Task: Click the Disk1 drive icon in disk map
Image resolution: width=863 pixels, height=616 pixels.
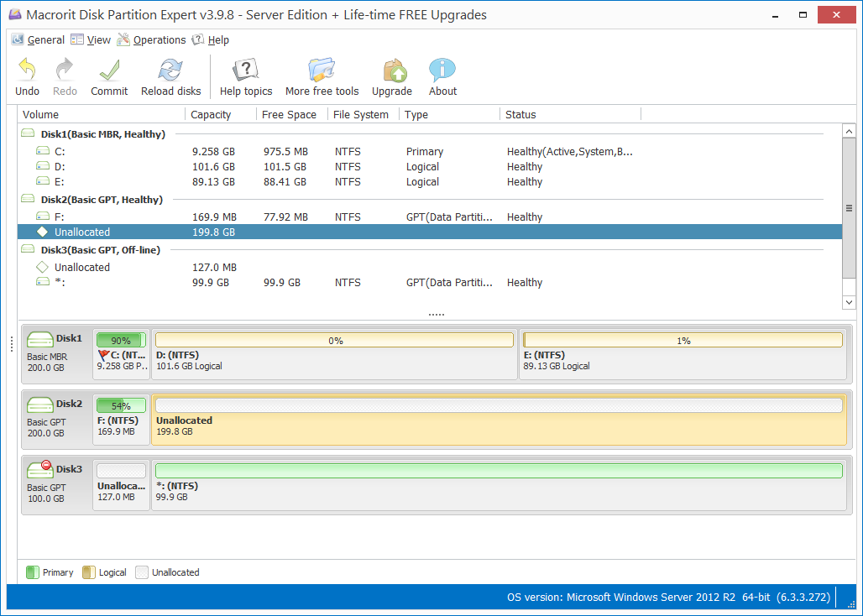Action: [x=39, y=339]
